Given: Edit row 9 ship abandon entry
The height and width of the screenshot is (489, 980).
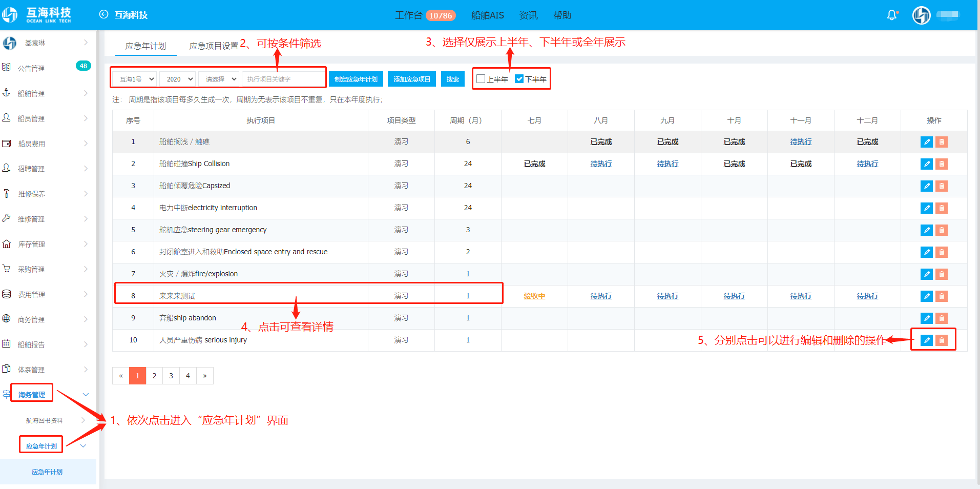Looking at the screenshot, I should point(926,318).
